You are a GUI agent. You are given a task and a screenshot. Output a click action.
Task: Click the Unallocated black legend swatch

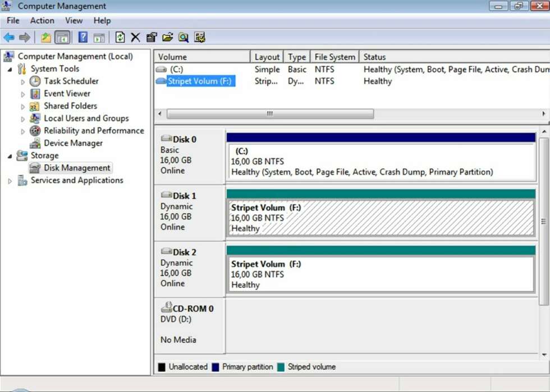(162, 367)
